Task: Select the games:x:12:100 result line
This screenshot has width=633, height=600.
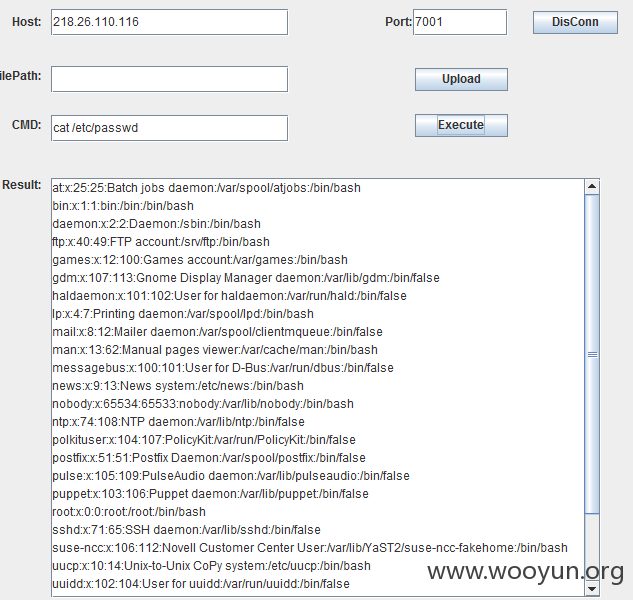Action: (x=200, y=260)
